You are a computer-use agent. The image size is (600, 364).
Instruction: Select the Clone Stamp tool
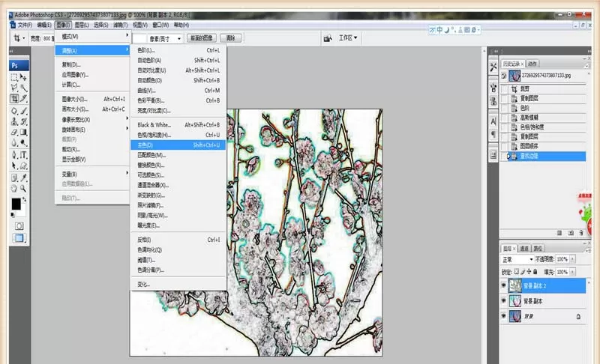pyautogui.click(x=14, y=121)
